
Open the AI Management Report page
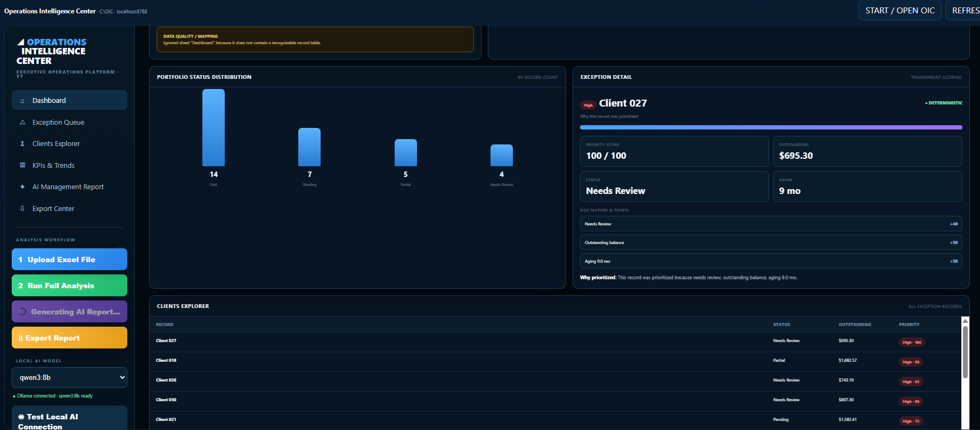[x=69, y=187]
